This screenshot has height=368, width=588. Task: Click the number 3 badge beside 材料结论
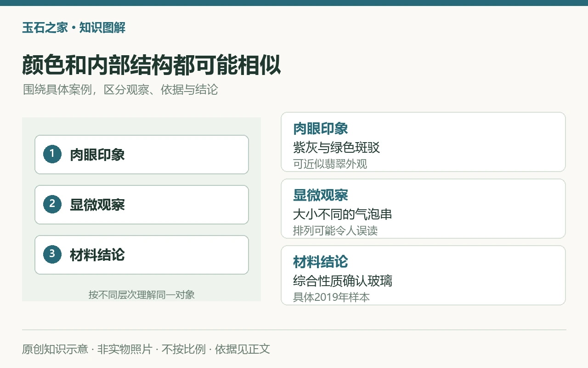coord(52,254)
